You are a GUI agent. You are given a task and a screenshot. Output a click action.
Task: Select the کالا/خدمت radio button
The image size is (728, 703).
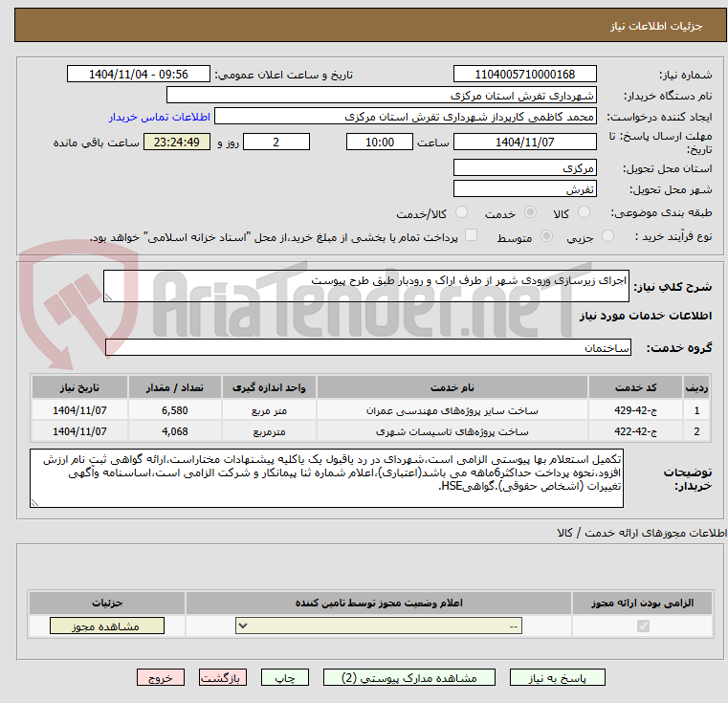point(461,212)
